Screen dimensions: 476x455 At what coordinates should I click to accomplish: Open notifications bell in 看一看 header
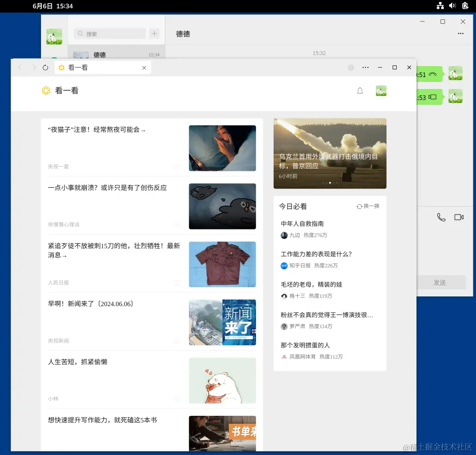coord(360,91)
